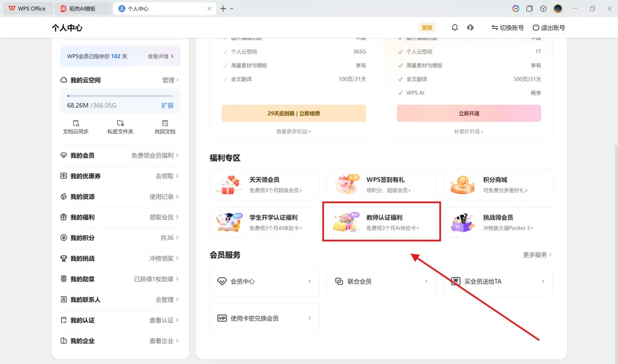The height and width of the screenshot is (364, 618).
Task: Open the customer service headset icon
Action: [x=470, y=27]
